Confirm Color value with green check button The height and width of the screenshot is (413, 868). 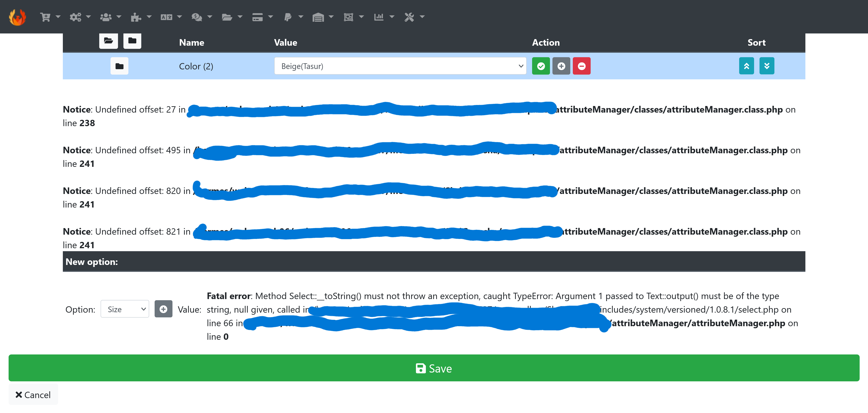(x=541, y=66)
